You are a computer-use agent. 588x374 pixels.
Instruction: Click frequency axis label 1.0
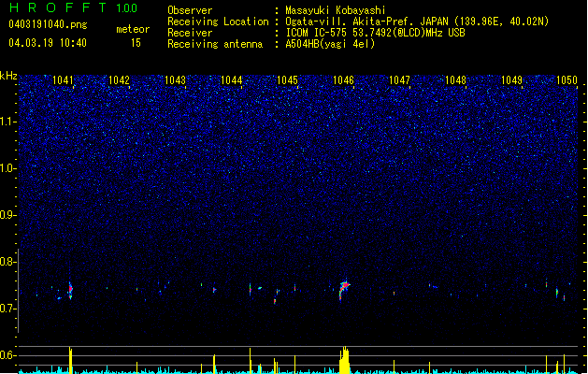coord(8,168)
